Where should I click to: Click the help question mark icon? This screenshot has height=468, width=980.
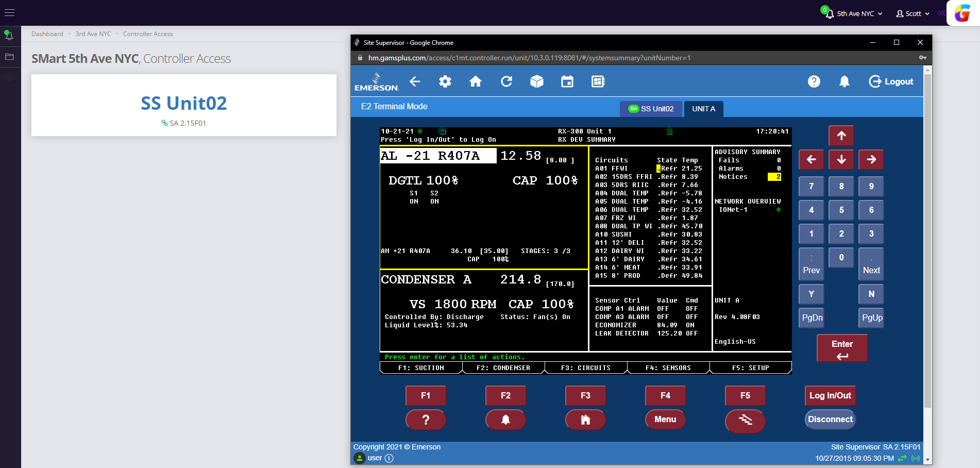point(814,81)
